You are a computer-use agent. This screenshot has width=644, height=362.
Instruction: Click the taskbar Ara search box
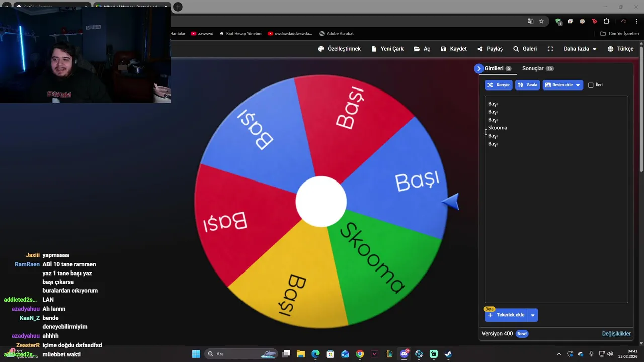click(242, 354)
